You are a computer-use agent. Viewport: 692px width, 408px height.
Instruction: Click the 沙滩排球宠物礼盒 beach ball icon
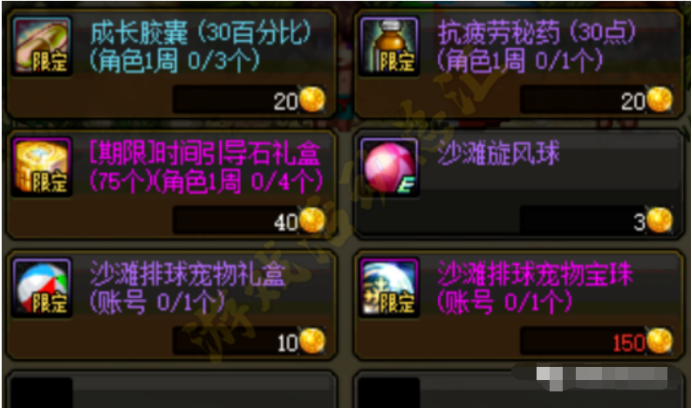(42, 287)
